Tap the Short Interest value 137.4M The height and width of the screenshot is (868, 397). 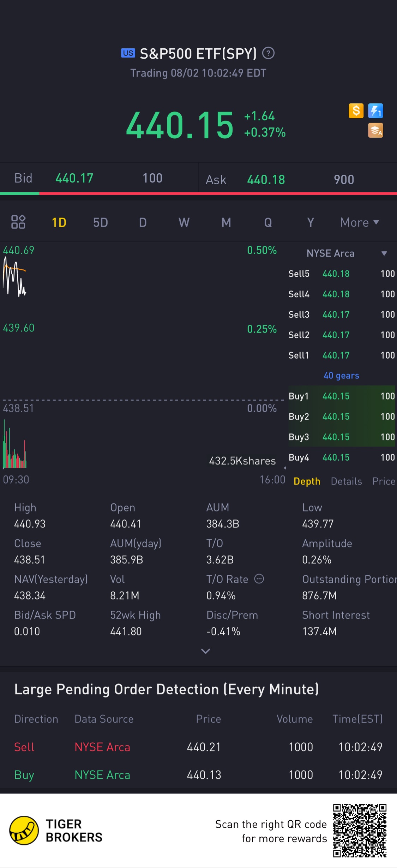point(319,631)
